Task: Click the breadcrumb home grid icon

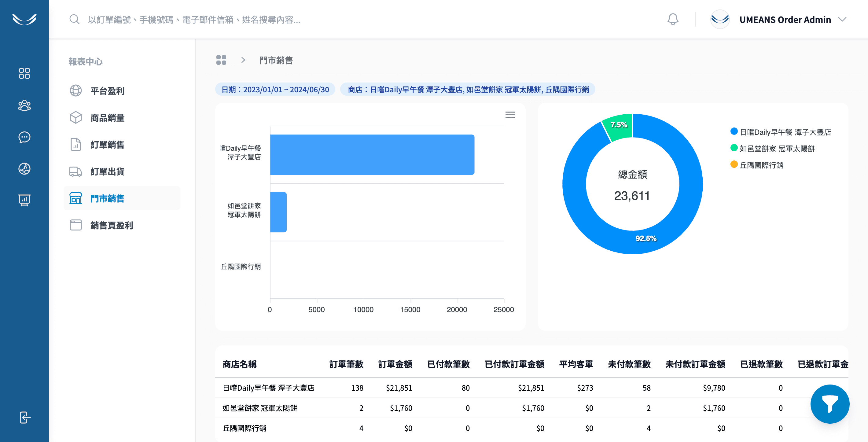Action: [221, 60]
